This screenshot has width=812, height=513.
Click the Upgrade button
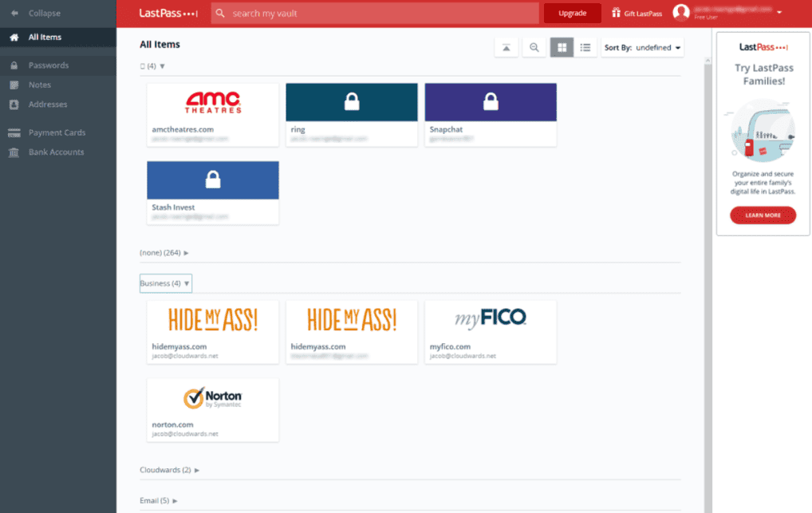coord(572,14)
